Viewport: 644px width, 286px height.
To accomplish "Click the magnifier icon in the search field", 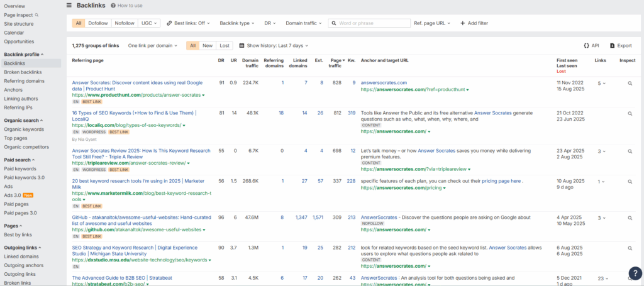I will [x=335, y=23].
